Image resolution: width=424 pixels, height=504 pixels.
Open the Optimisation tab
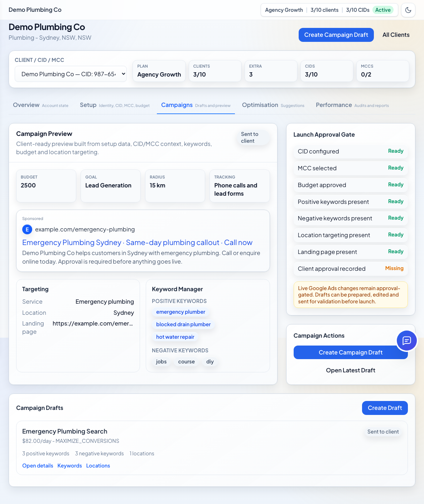(x=273, y=105)
